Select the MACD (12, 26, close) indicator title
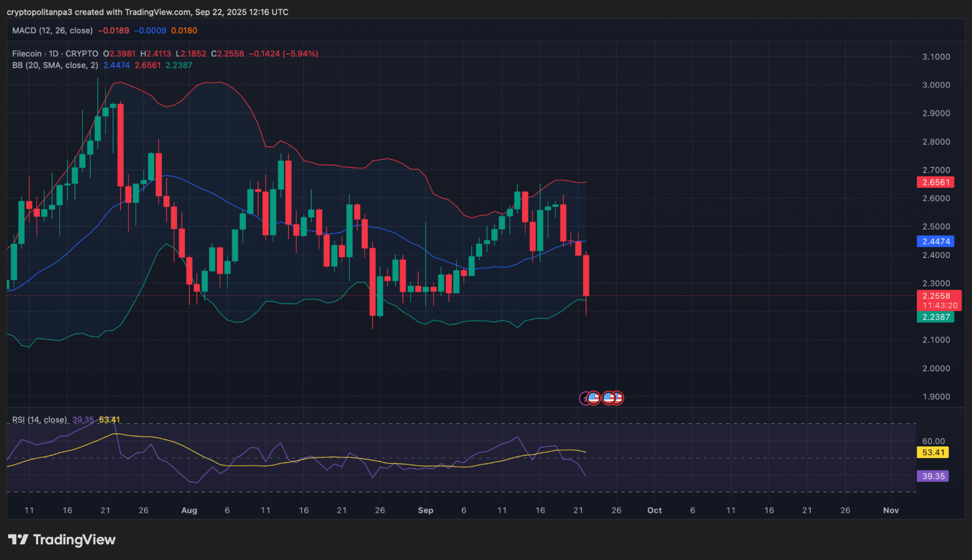 52,30
